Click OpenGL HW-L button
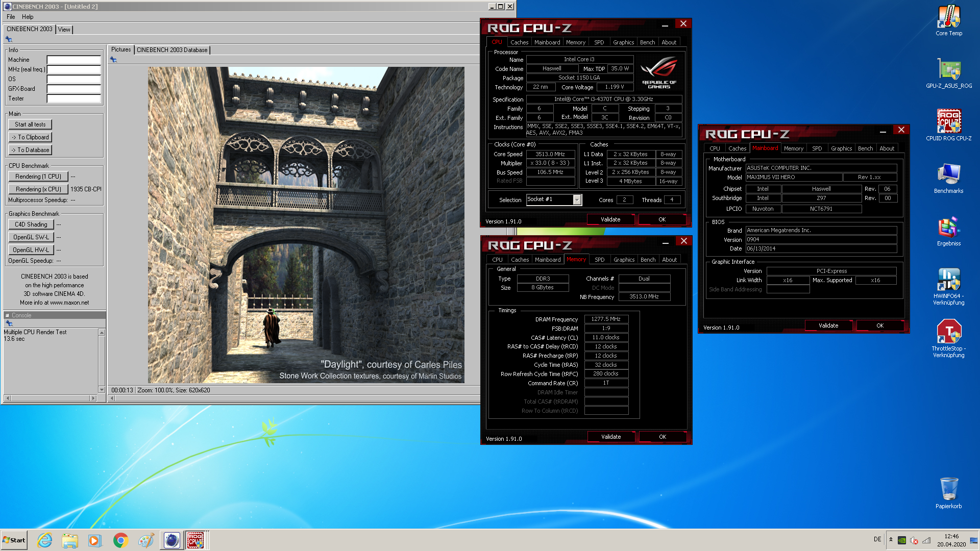The width and height of the screenshot is (980, 551). pyautogui.click(x=31, y=250)
